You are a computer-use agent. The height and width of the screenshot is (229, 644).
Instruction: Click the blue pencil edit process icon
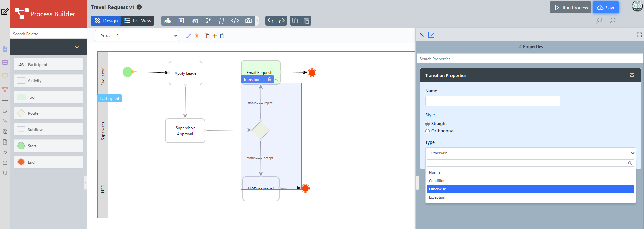point(188,36)
